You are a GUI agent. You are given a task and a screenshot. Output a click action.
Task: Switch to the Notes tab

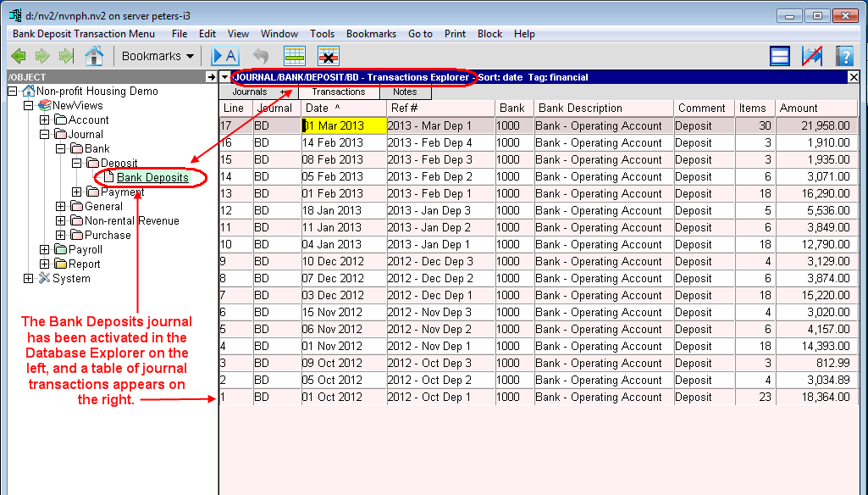(405, 92)
